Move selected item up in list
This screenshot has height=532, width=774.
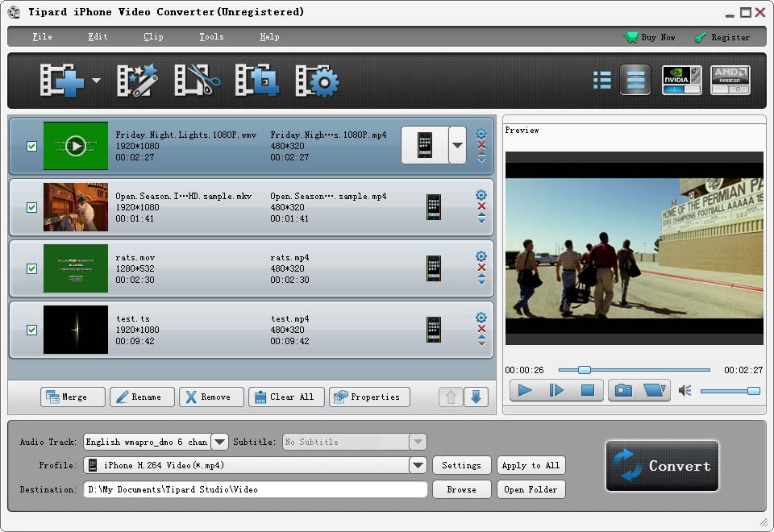point(451,397)
